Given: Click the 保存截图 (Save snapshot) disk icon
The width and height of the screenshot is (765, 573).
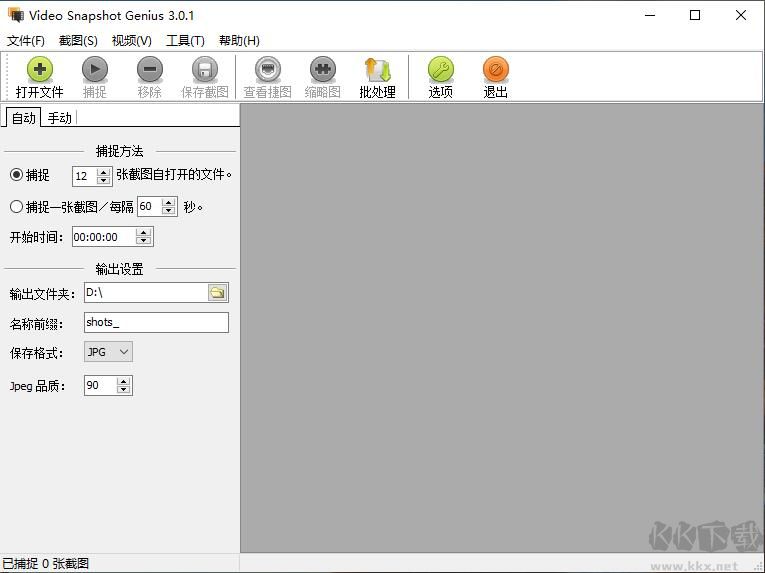Looking at the screenshot, I should point(205,69).
